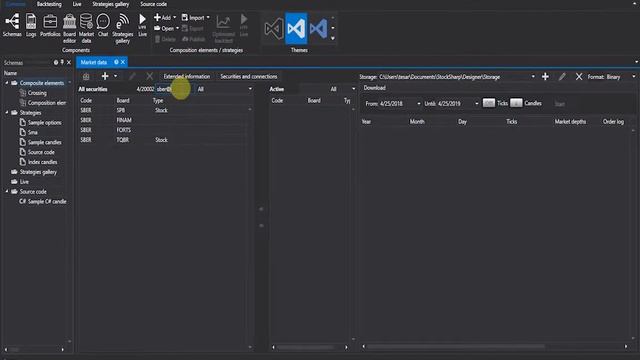Select the SBER row with board FORTS
Screen dimensions: 640x360
pos(164,130)
